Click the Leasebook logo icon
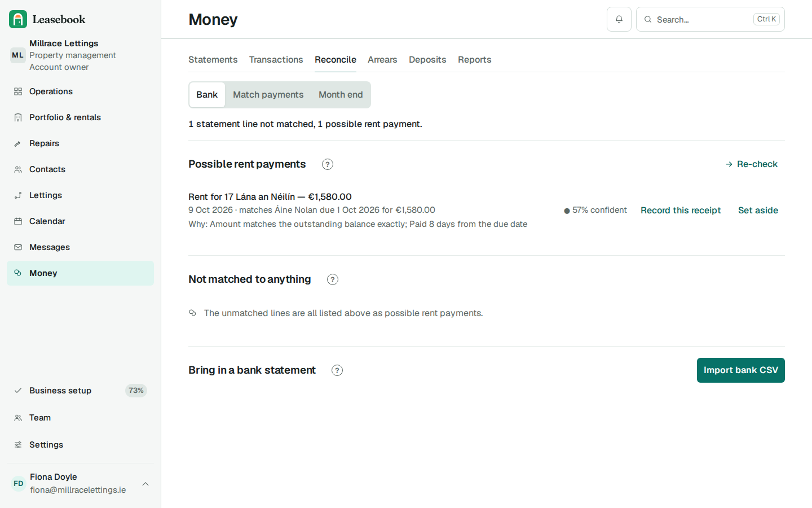 18,19
